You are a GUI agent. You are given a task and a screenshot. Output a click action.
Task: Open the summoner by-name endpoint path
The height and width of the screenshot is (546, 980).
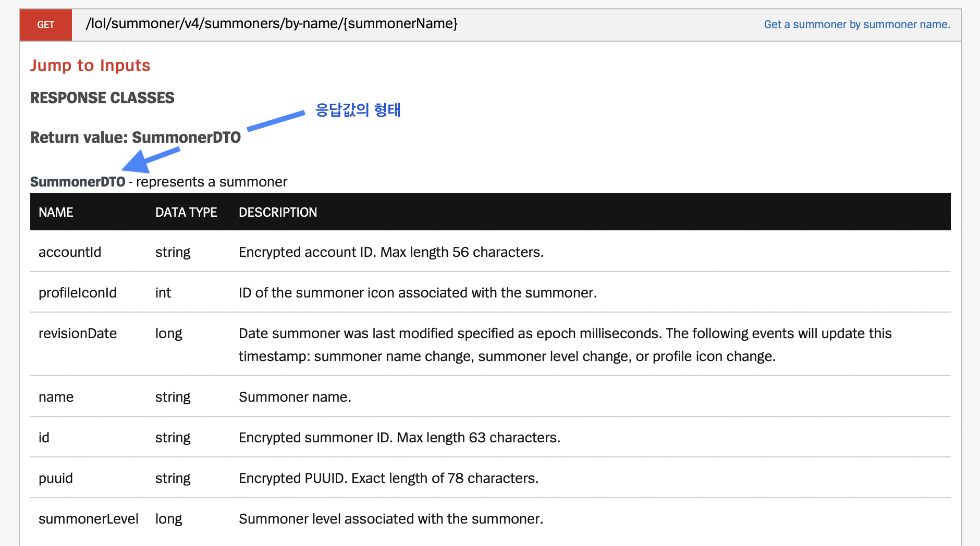tap(272, 23)
